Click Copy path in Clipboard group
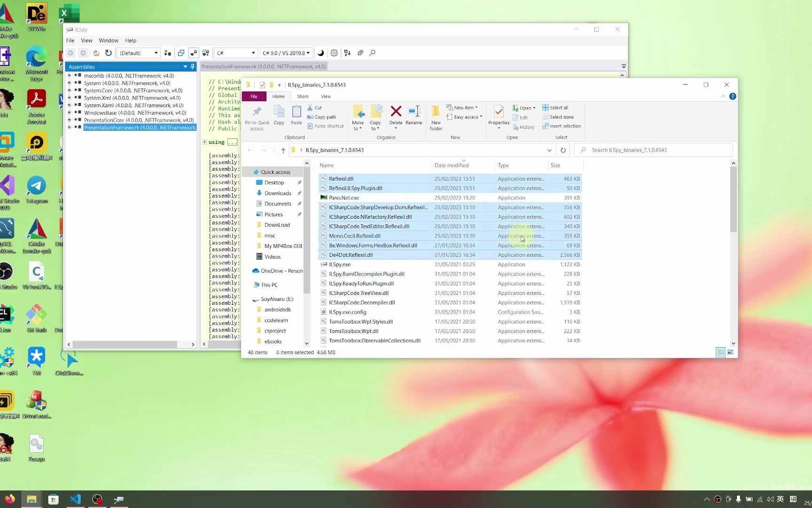This screenshot has width=812, height=508. pos(321,117)
